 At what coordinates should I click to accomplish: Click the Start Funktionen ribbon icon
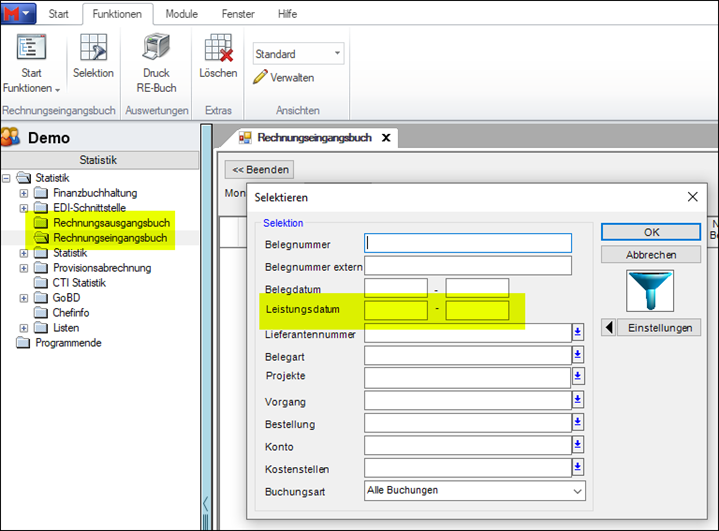click(31, 48)
